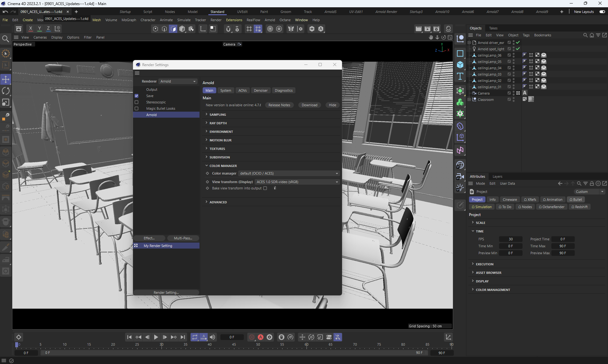Uncheck the Save option checkbox

point(136,96)
